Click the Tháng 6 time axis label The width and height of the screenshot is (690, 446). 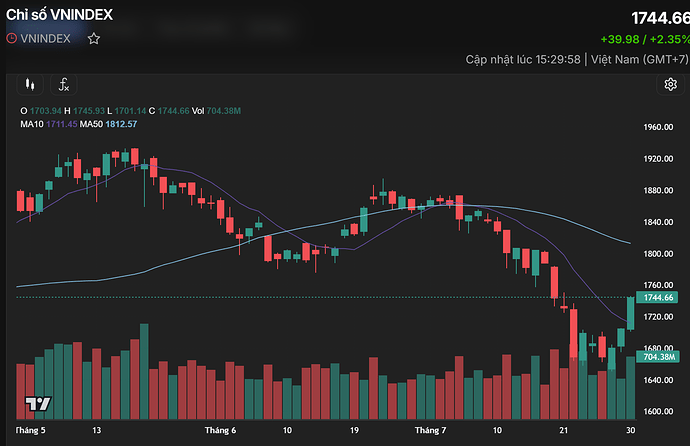[x=220, y=430]
